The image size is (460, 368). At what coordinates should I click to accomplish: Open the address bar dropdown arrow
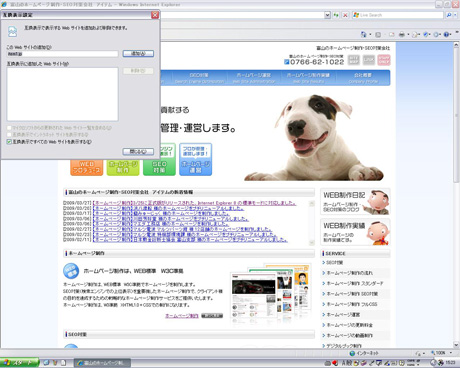point(327,15)
